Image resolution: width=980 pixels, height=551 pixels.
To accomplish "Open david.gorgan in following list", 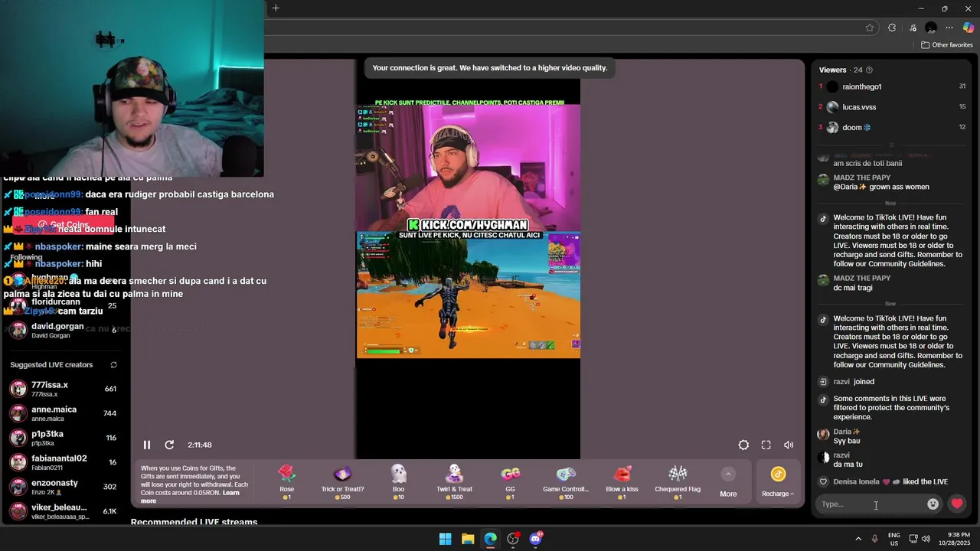I will (x=64, y=330).
